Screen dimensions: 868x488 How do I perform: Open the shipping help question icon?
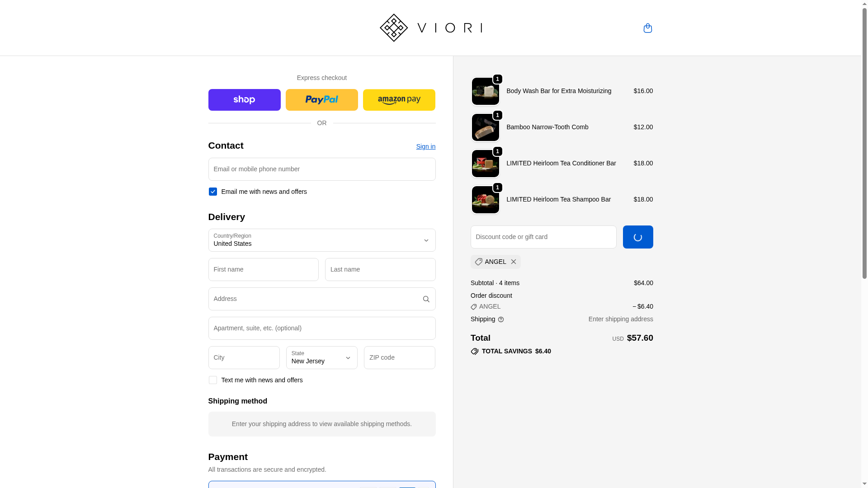(x=501, y=319)
